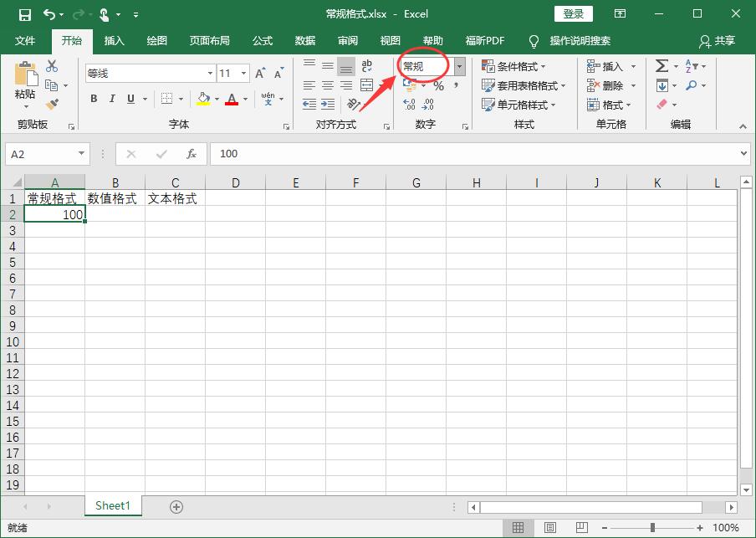This screenshot has height=538, width=756.
Task: Click the 登录 sign-in button
Action: click(573, 14)
